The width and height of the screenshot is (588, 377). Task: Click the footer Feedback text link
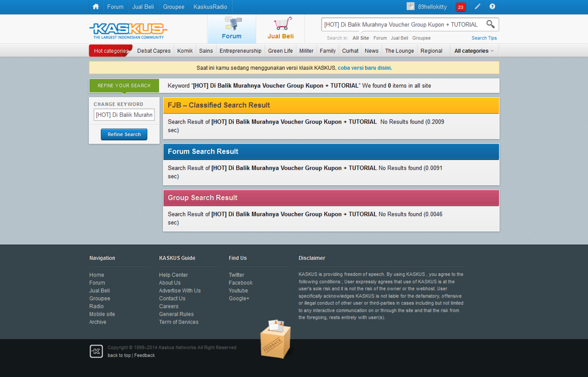pos(144,355)
